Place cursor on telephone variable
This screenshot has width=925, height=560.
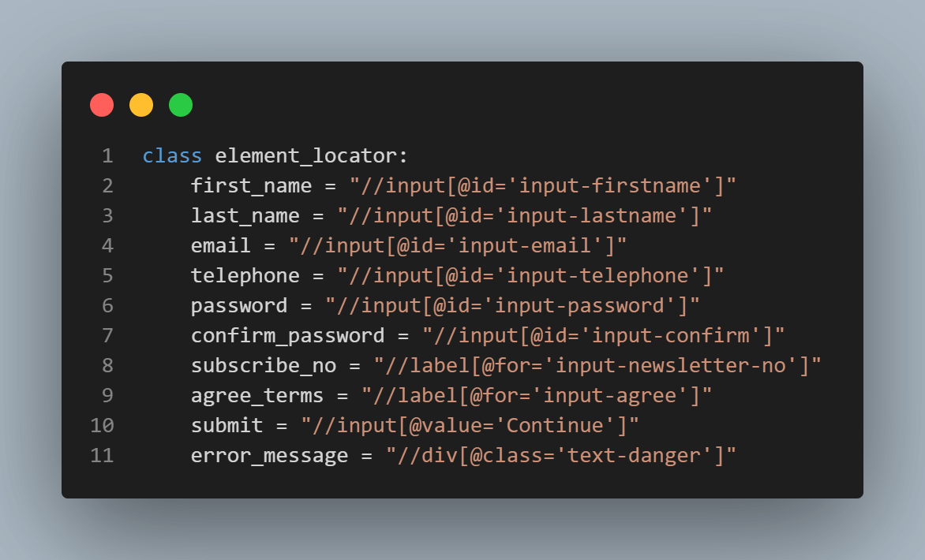pyautogui.click(x=245, y=276)
